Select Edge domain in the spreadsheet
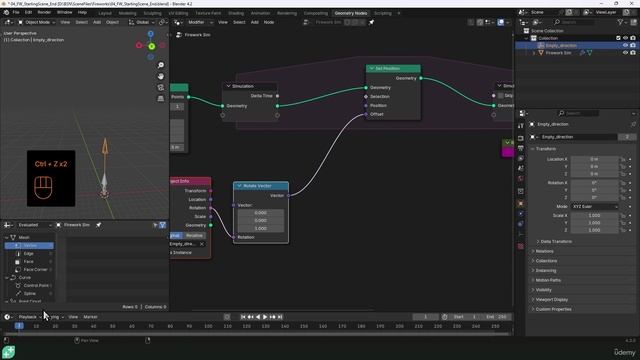The height and width of the screenshot is (360, 640). 29,253
